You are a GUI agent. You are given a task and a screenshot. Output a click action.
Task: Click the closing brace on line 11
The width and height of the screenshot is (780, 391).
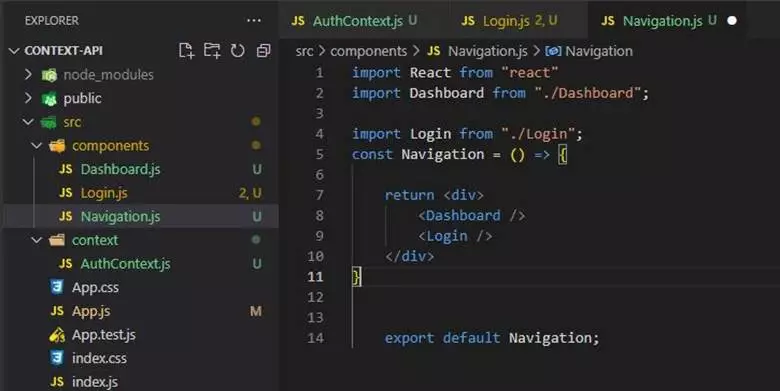pos(356,277)
